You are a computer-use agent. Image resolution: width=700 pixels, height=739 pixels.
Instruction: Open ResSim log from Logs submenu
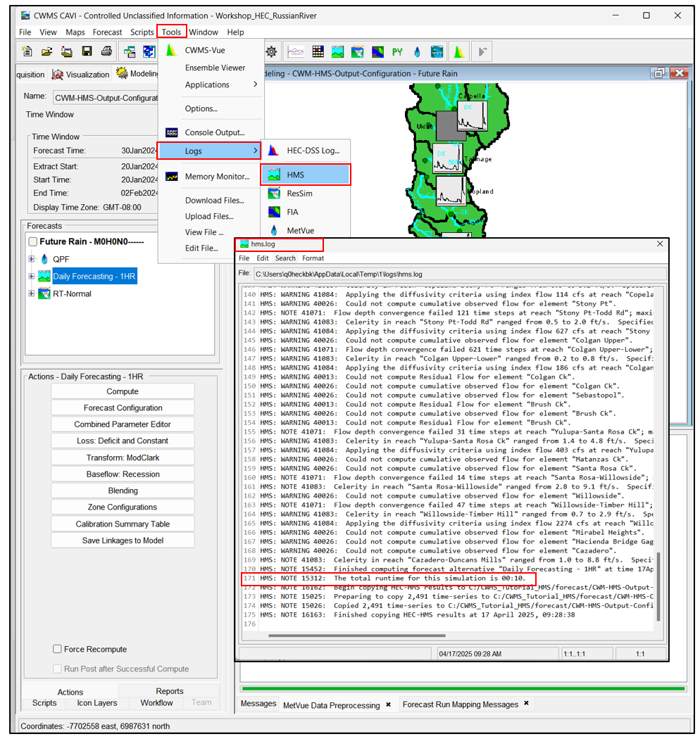point(299,193)
